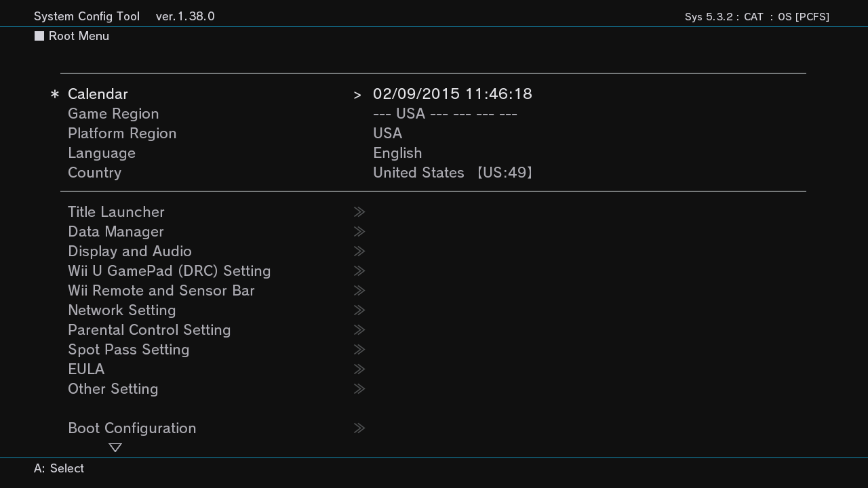Click the chevron icon beside Wii U GamePad Setting
868x488 pixels.
[359, 271]
